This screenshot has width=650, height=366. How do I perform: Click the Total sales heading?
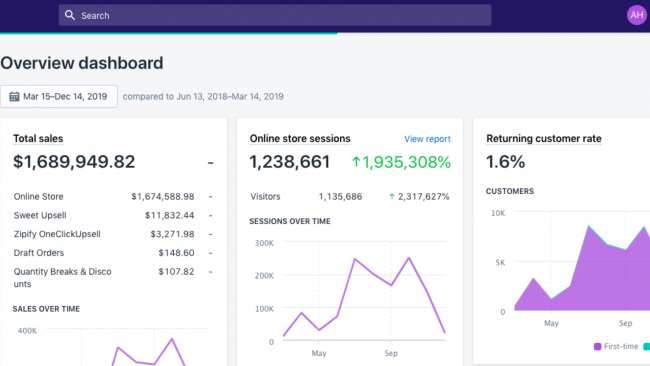[x=38, y=138]
